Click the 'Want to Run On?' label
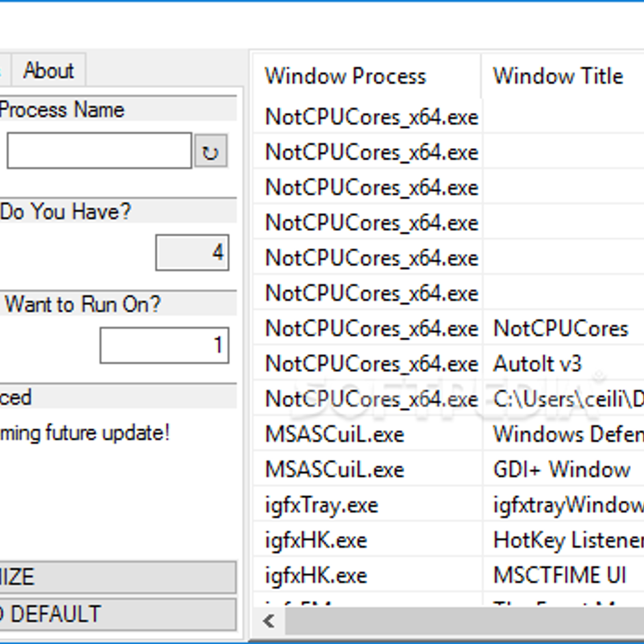The width and height of the screenshot is (644, 644). point(83,304)
